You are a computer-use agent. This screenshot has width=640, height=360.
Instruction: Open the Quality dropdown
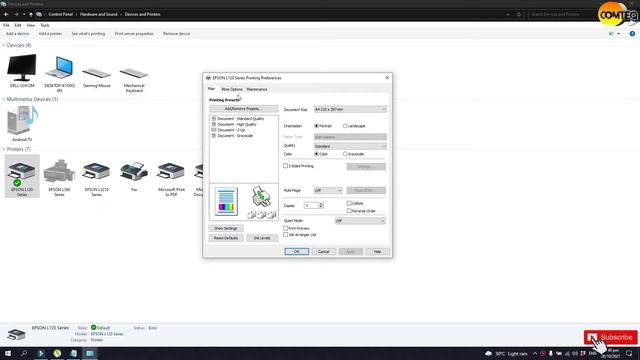[x=350, y=146]
